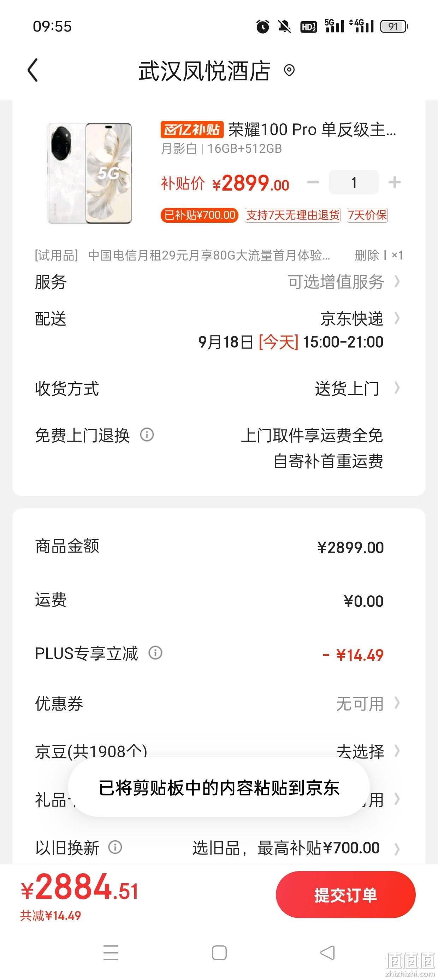Open 优惠券 coupon selection row
The height and width of the screenshot is (980, 438).
(219, 704)
